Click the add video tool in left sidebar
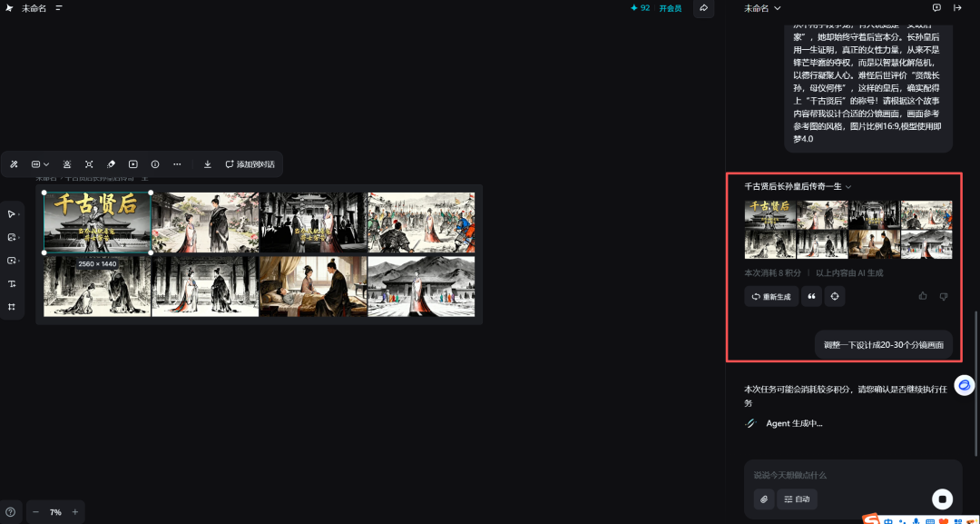The image size is (980, 524). pyautogui.click(x=12, y=261)
